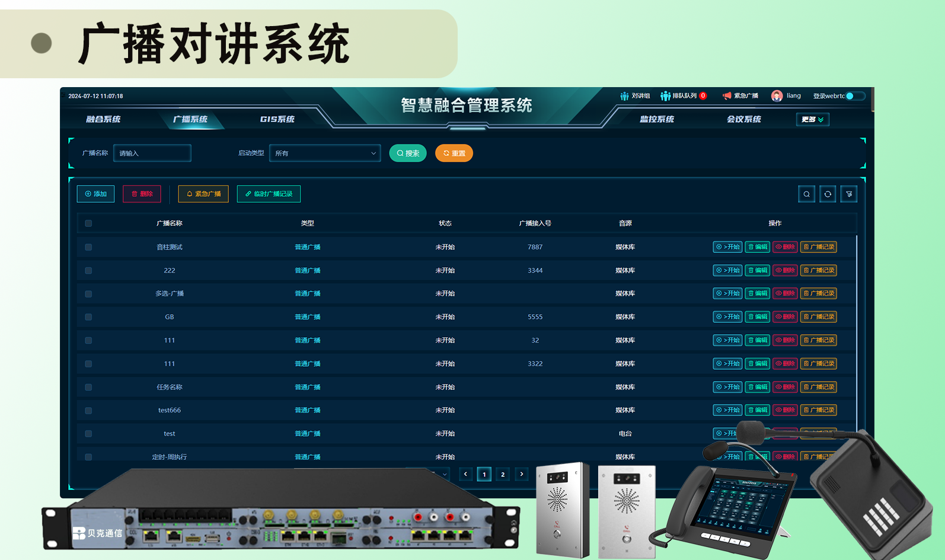This screenshot has width=945, height=560.
Task: Click 7887 extension number cell
Action: click(x=535, y=247)
